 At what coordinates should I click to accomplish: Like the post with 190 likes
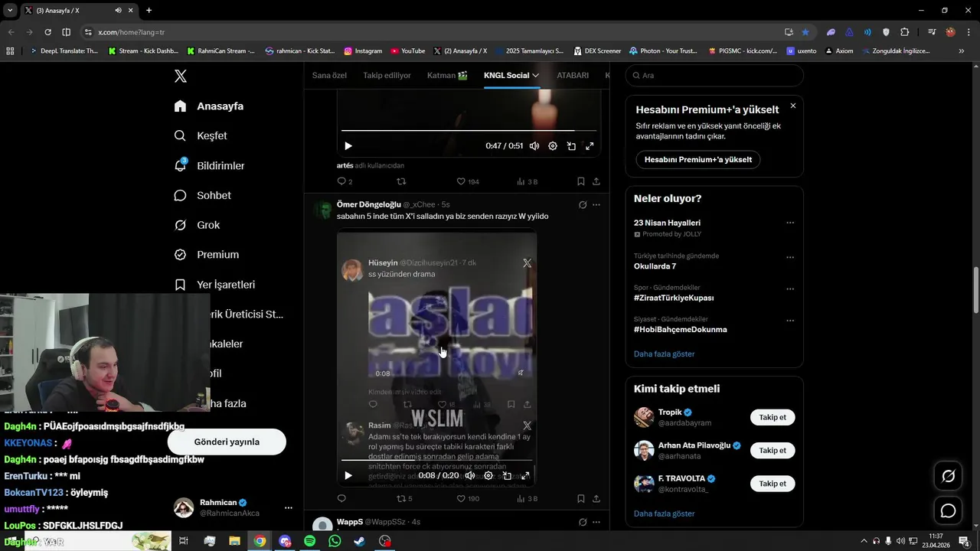coord(467,498)
